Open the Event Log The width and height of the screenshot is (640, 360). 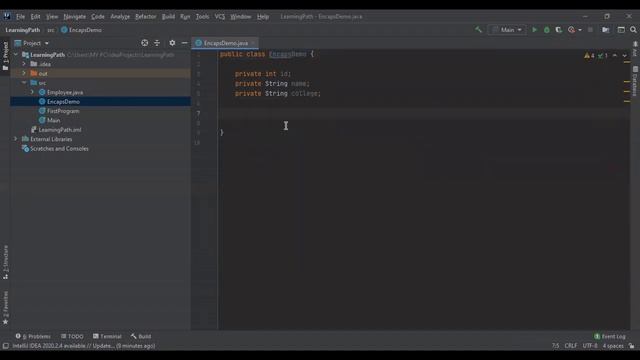coord(610,336)
